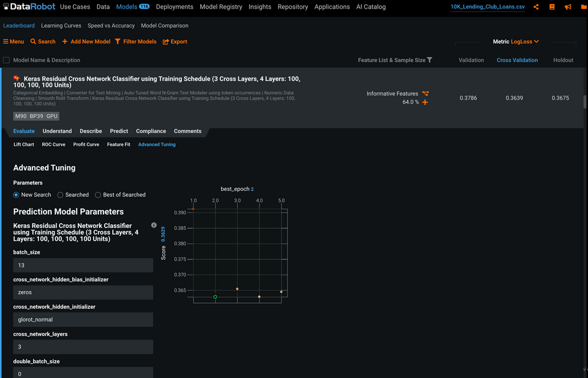Open the Understand tab
This screenshot has height=378, width=588.
[x=57, y=131]
